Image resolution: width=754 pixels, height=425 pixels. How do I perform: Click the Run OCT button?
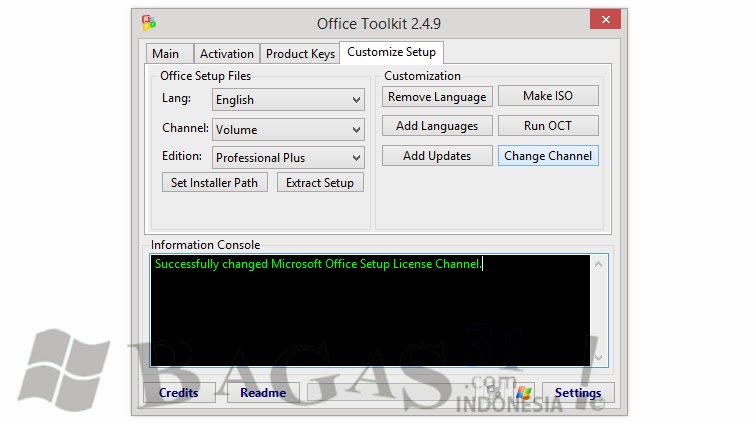tap(548, 125)
